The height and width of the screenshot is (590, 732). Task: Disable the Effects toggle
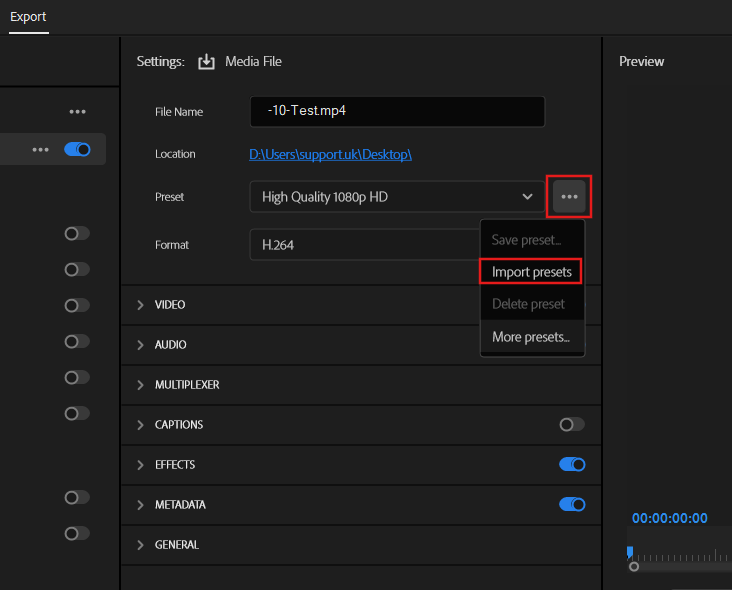coord(572,465)
